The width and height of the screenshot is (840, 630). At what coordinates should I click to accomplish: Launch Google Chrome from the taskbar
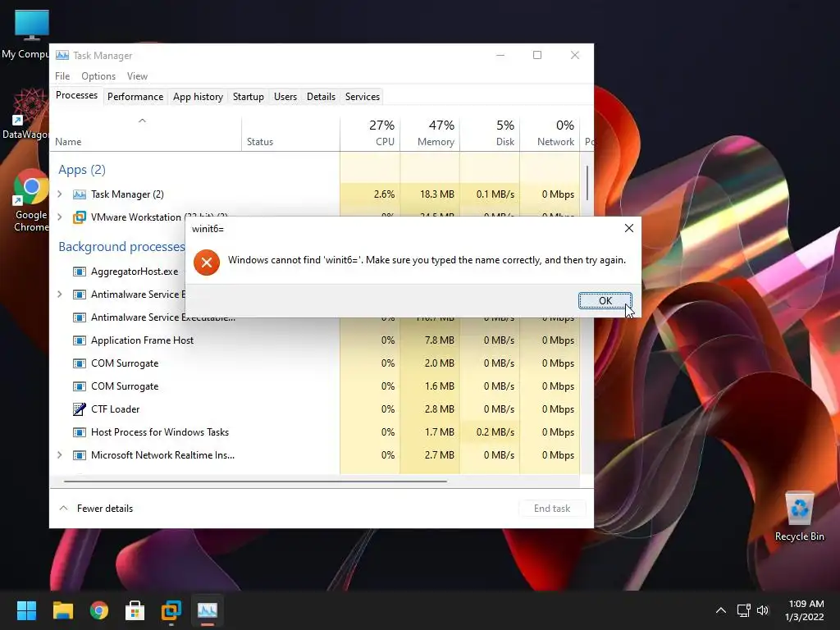[x=98, y=610]
